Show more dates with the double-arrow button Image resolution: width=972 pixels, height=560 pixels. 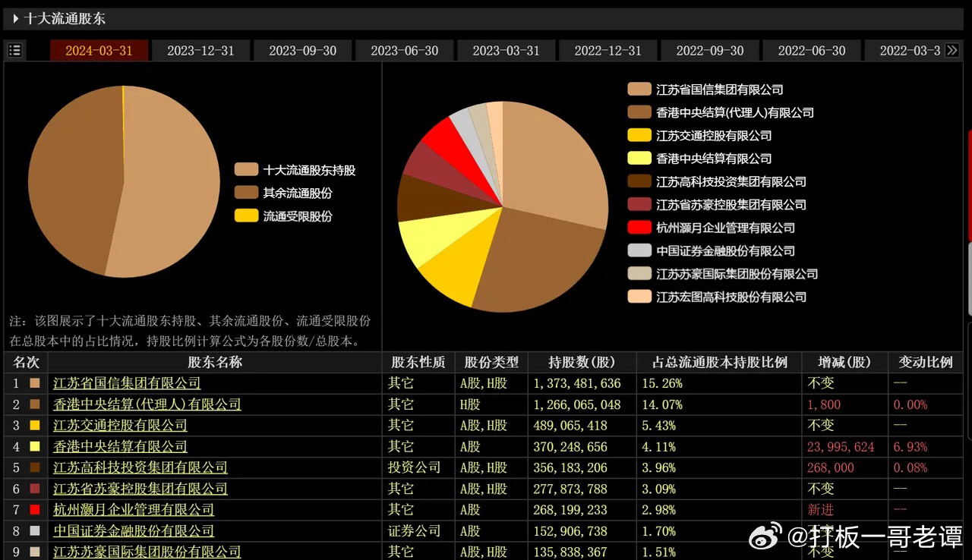point(951,51)
